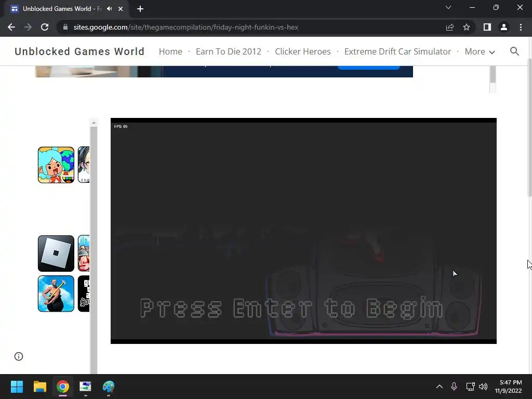The height and width of the screenshot is (399, 532).
Task: Open Chrome side panel
Action: (x=487, y=27)
